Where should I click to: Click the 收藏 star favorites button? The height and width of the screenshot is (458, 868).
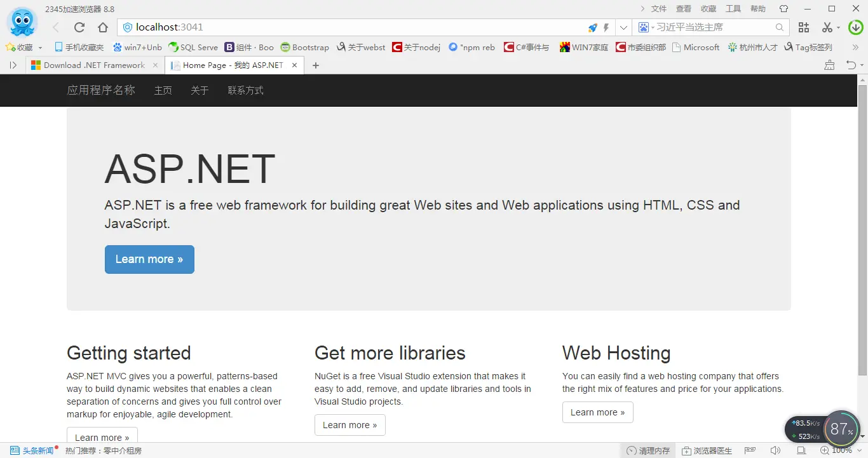(19, 47)
